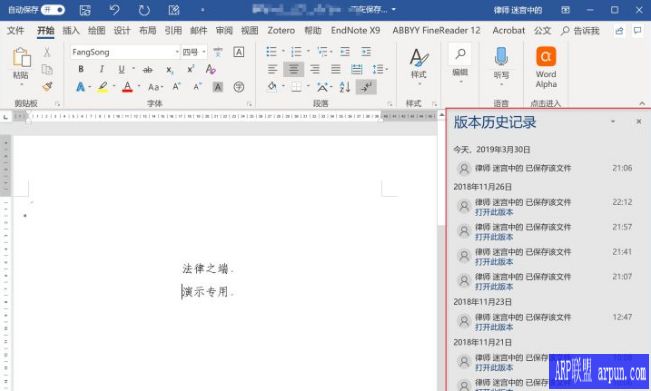The width and height of the screenshot is (651, 391).
Task: Cut selection with scissors icon
Action: pos(47,52)
